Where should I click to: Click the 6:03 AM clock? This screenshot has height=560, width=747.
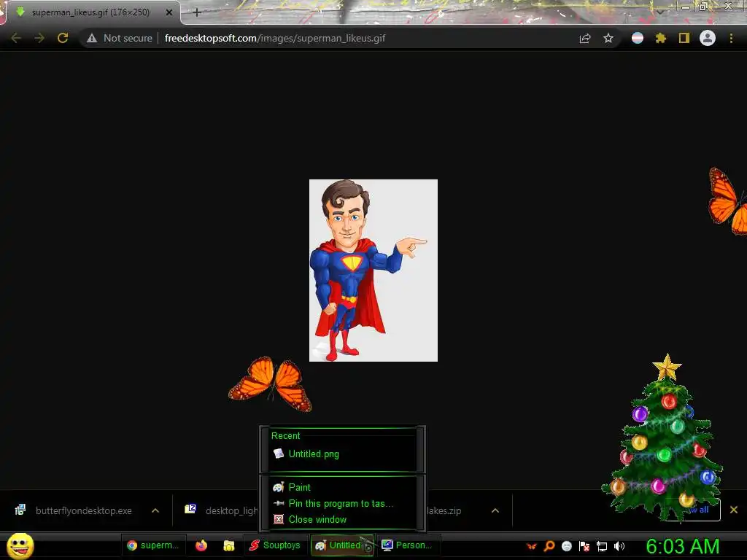[x=682, y=546]
